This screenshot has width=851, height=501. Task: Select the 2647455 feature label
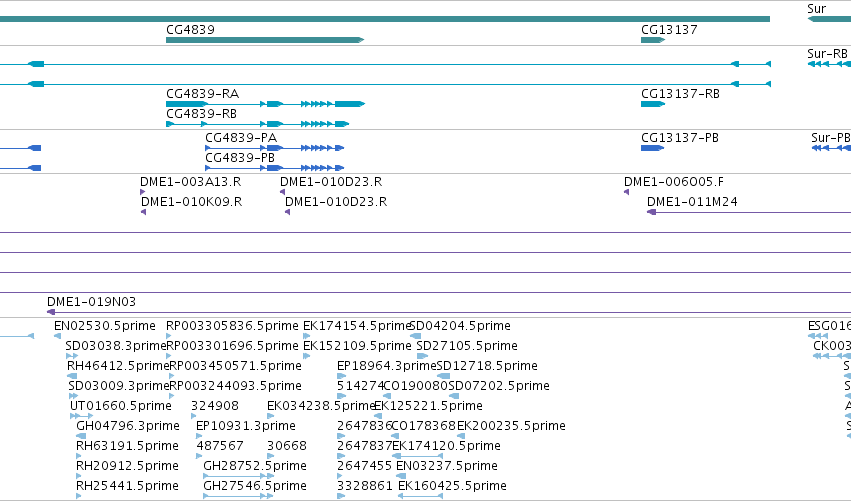[x=365, y=466]
